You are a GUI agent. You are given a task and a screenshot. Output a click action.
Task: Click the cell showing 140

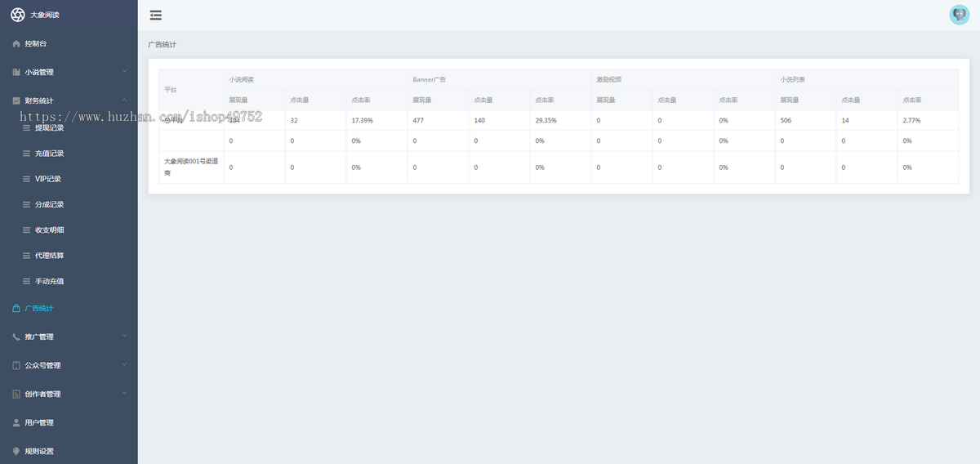point(499,120)
